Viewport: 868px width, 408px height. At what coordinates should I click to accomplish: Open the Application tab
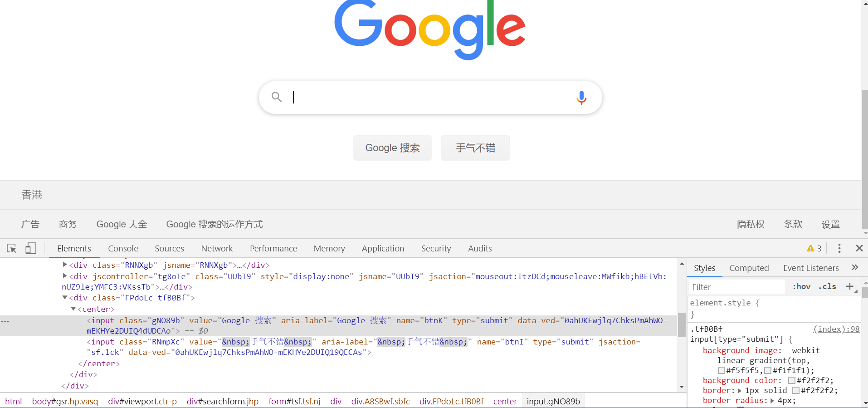point(383,248)
